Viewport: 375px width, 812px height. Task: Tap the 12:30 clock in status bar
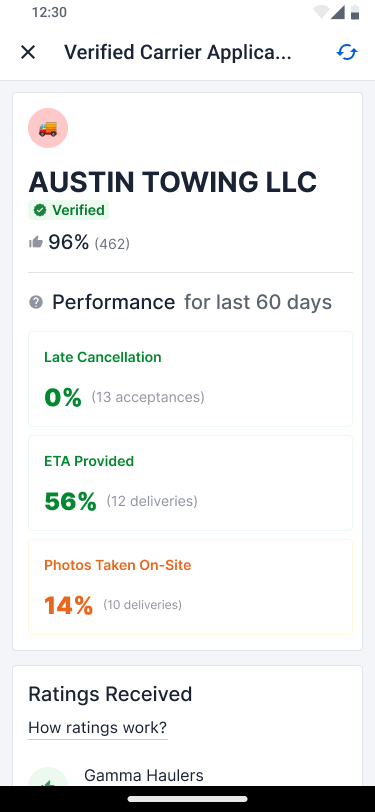(x=49, y=12)
